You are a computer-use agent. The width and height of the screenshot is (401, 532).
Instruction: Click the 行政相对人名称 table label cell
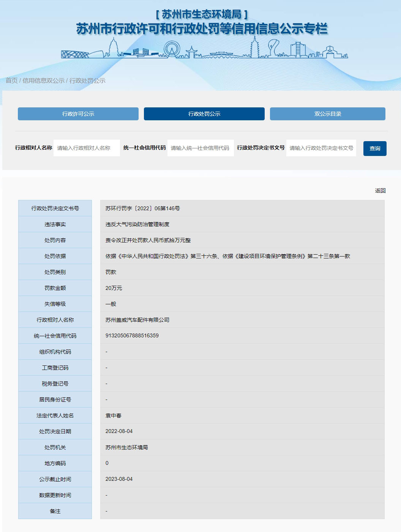[x=55, y=320]
